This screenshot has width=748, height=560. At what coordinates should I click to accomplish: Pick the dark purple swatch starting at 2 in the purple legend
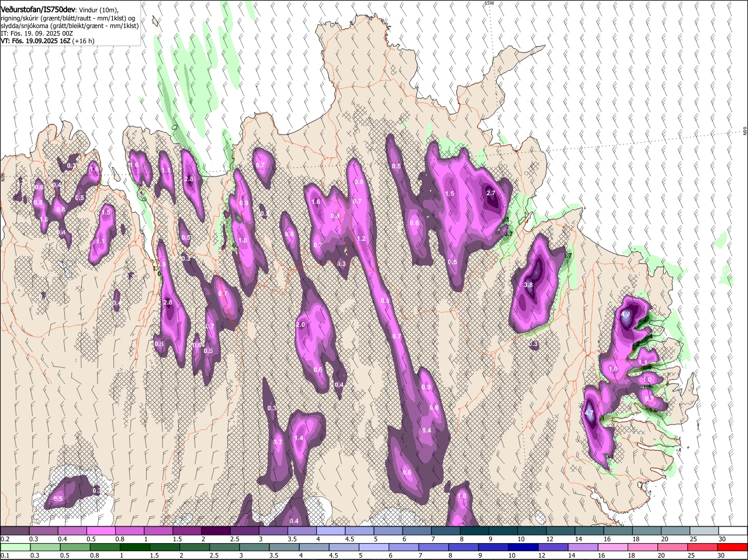coord(216,531)
